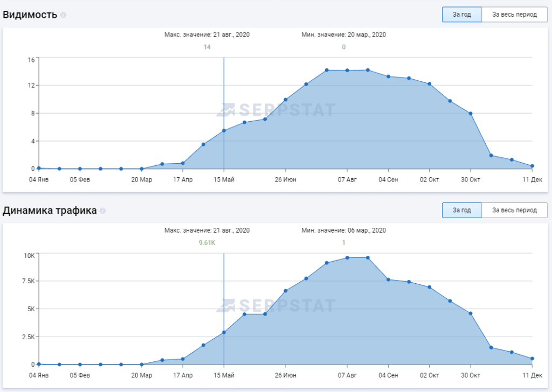Click the info icon beside Динамика трафика

102,211
